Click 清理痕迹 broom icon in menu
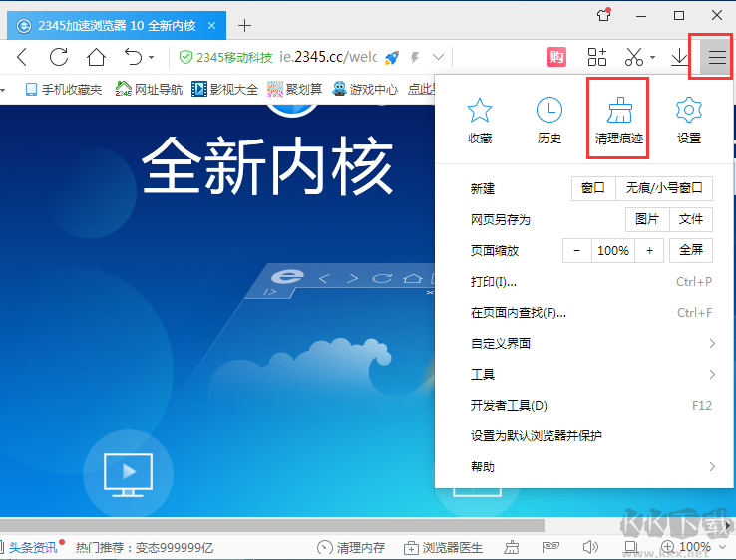 618,121
